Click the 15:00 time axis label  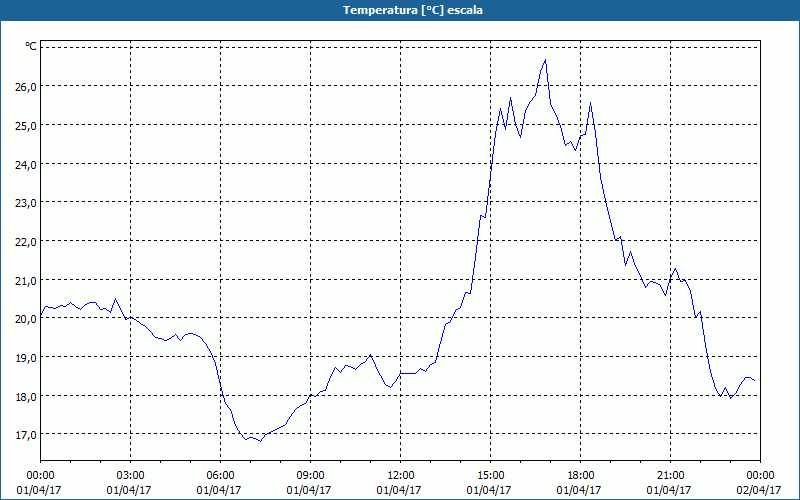point(490,476)
